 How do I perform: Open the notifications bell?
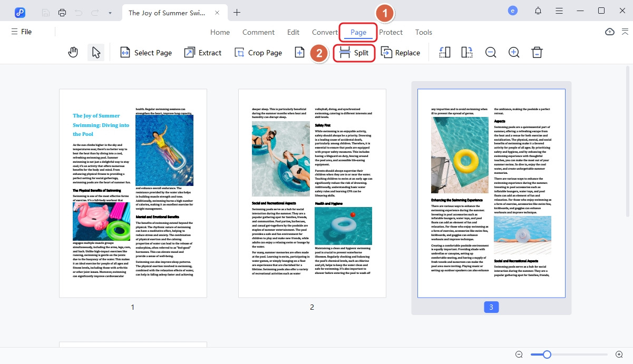point(538,11)
